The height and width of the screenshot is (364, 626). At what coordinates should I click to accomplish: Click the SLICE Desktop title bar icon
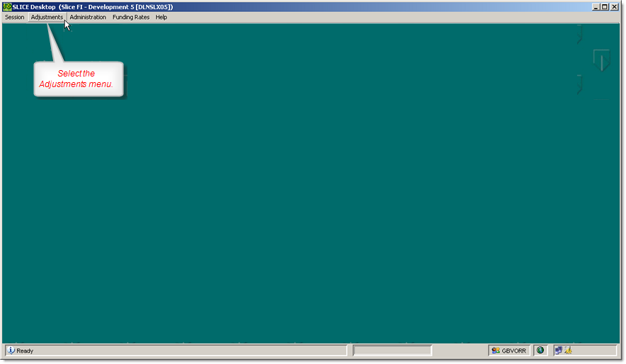pyautogui.click(x=7, y=7)
